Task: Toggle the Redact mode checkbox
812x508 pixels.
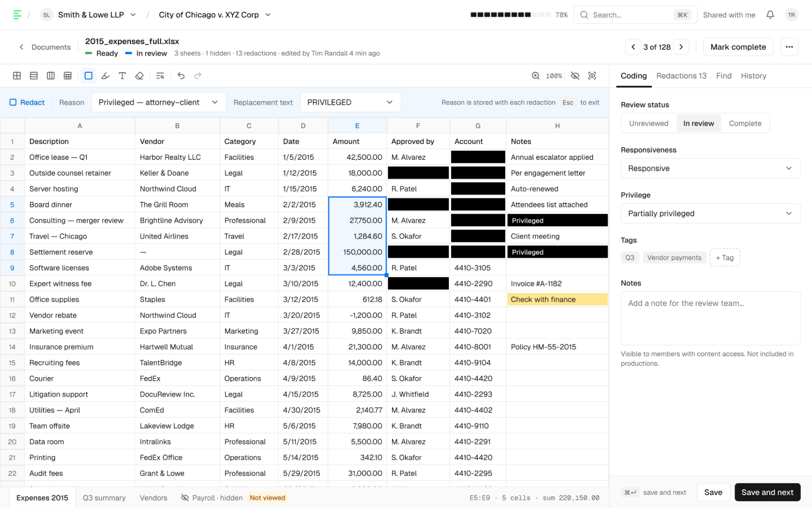Action: tap(13, 102)
